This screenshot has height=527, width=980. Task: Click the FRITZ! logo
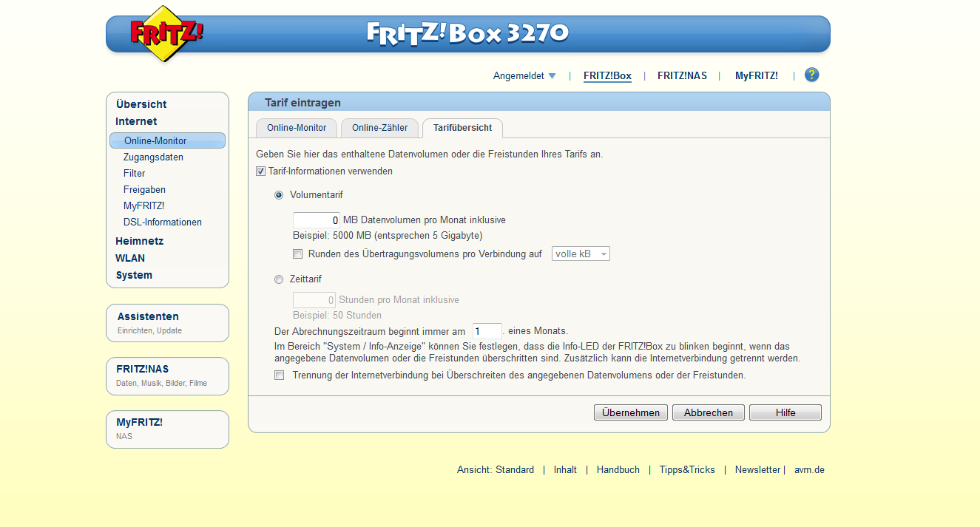[166, 33]
